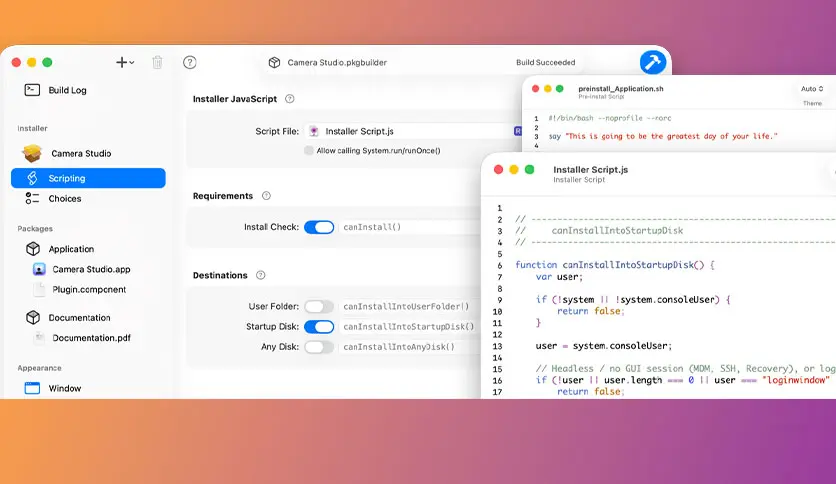Screen dimensions: 836x484
Task: Click the canInstall() function field
Action: tap(411, 227)
